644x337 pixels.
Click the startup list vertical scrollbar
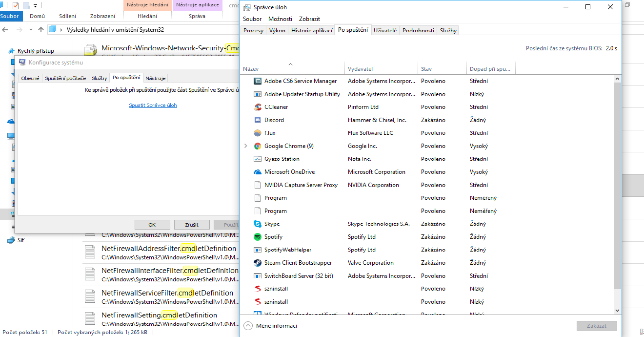tap(617, 186)
